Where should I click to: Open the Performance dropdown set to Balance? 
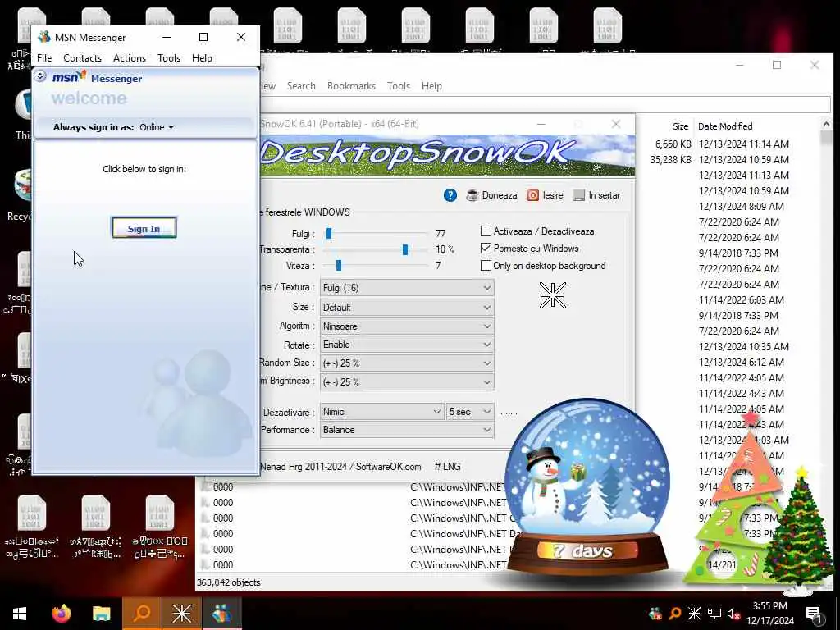click(x=407, y=430)
